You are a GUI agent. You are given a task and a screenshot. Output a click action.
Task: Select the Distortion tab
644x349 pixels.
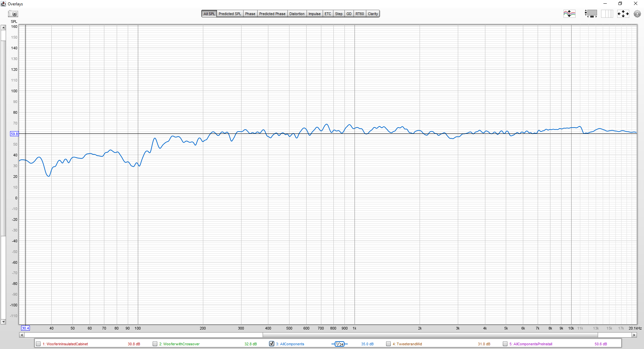tap(297, 14)
